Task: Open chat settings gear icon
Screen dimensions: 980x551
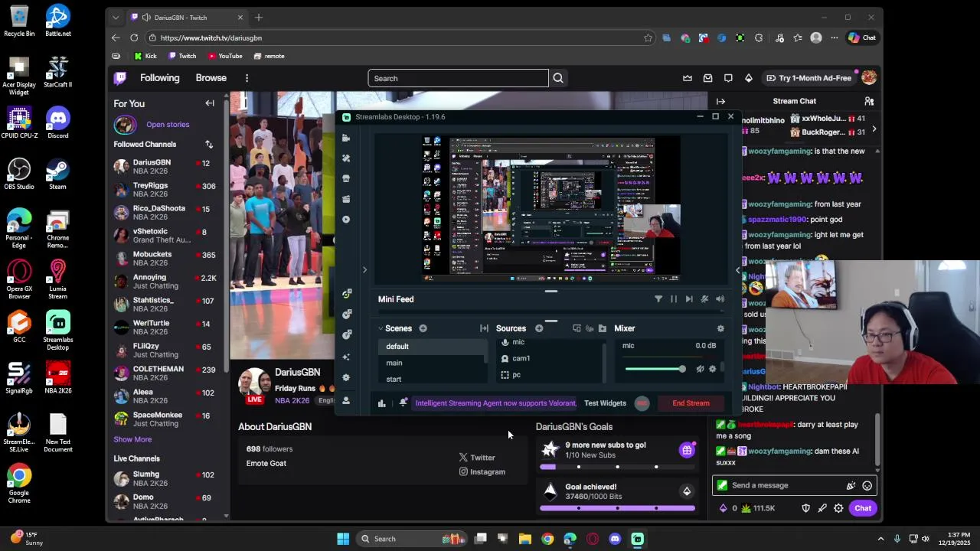Action: (838, 508)
